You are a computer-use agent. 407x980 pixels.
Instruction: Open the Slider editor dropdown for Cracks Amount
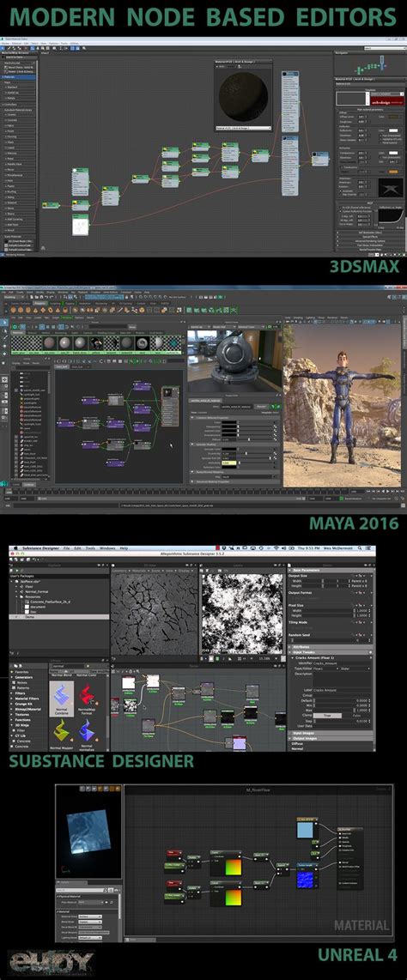(x=355, y=668)
